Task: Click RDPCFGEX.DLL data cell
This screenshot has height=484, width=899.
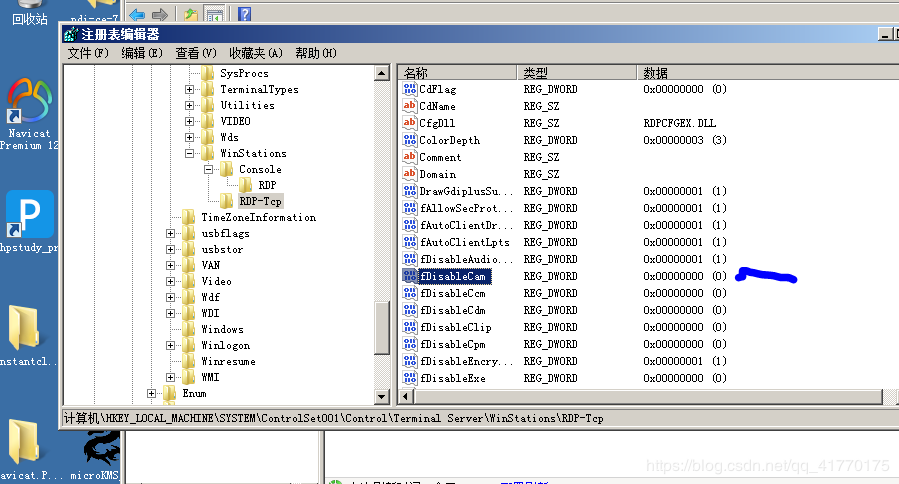Action: 679,123
